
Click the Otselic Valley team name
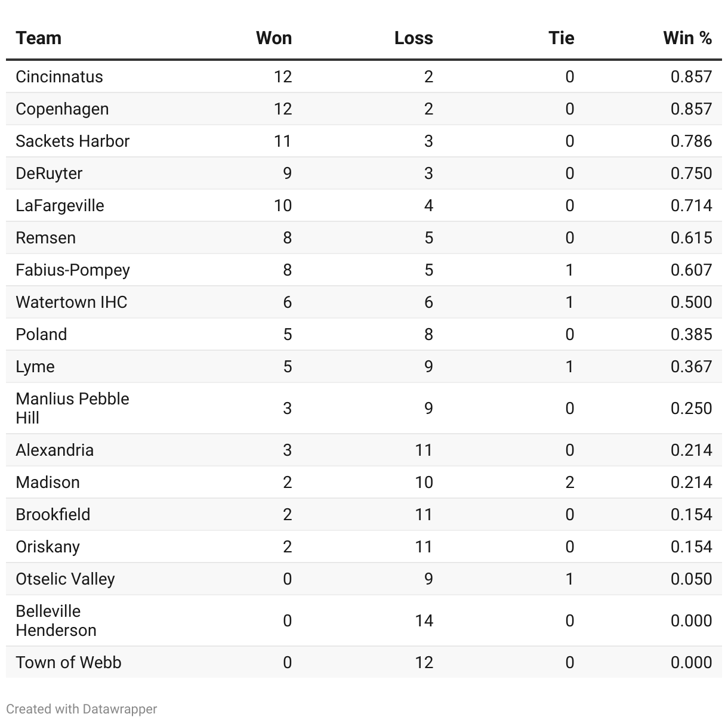(65, 579)
